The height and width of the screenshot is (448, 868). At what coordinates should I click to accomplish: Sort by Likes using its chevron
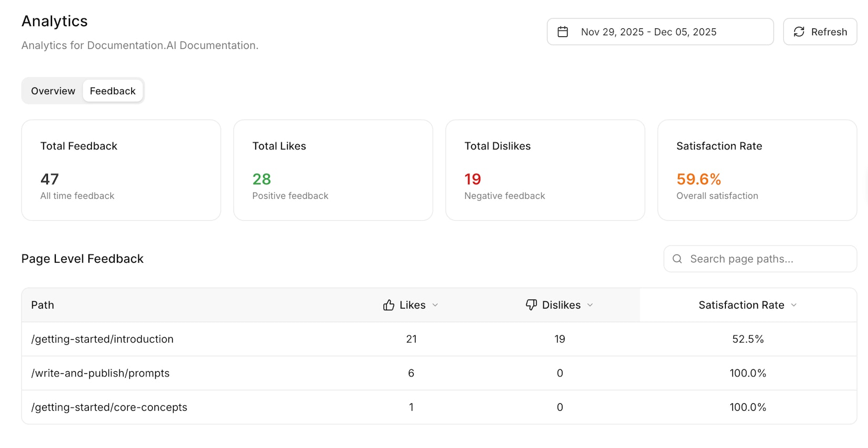(435, 305)
